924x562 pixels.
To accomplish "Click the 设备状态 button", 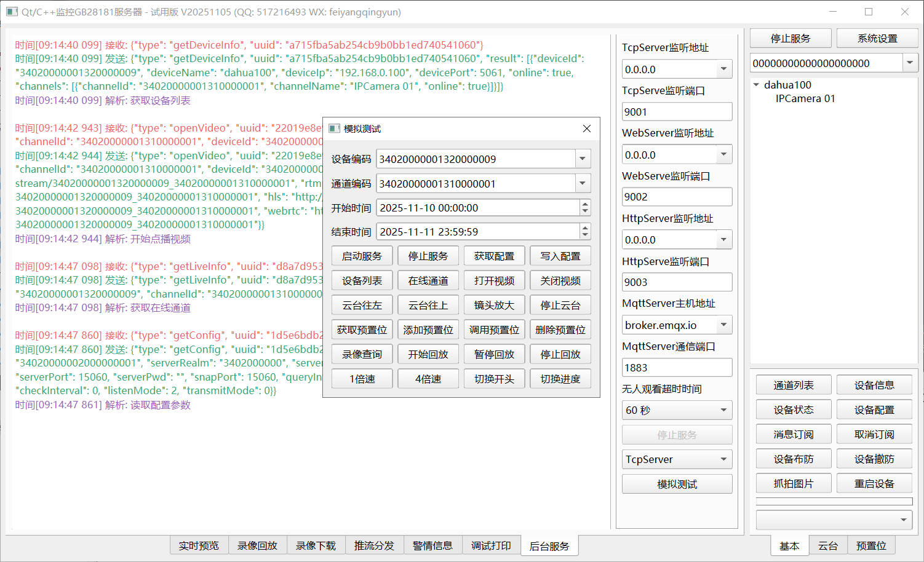I will click(x=794, y=410).
